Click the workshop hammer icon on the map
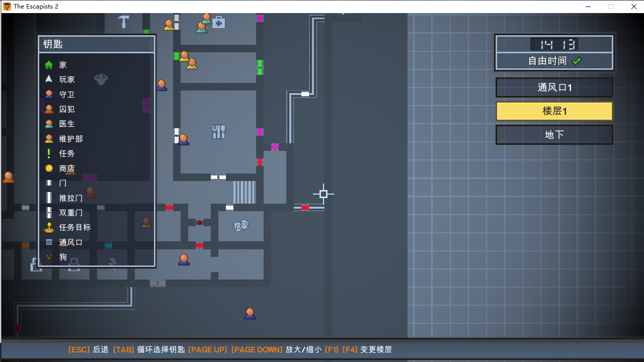Viewport: 644px width, 362px height. (123, 22)
